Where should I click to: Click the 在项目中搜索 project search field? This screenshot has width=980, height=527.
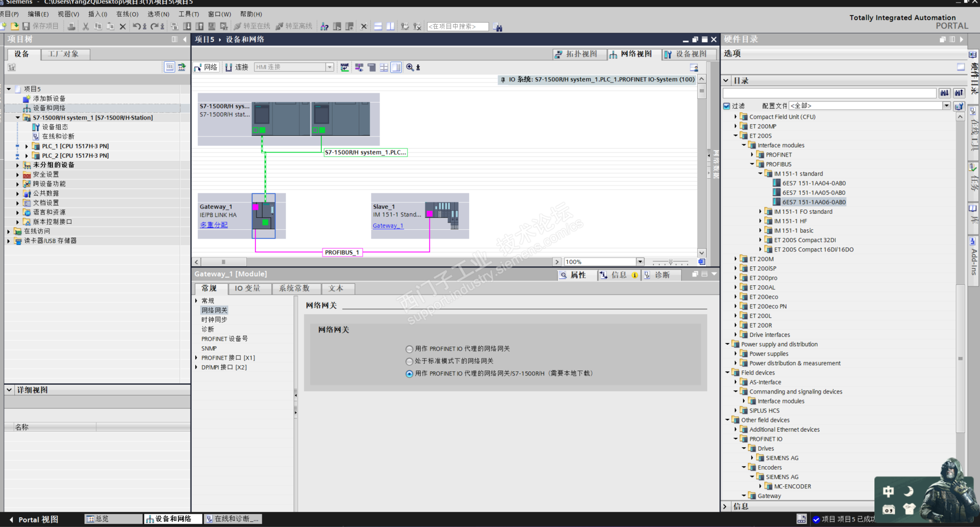point(457,26)
